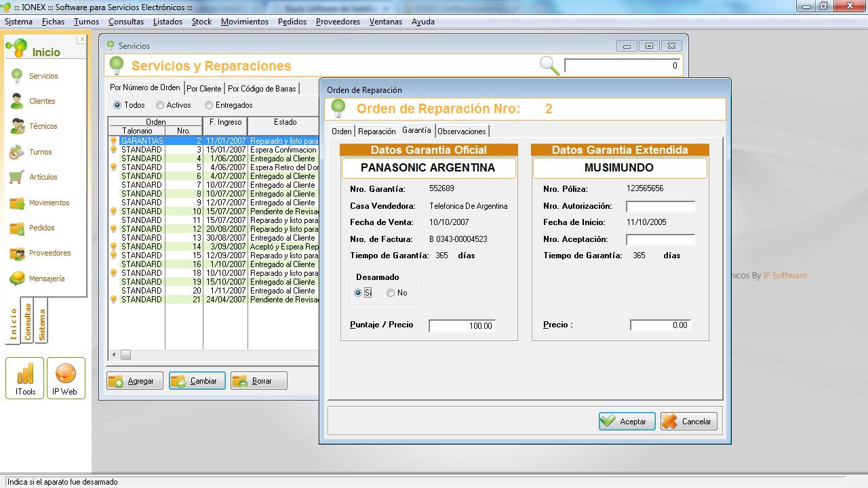This screenshot has width=868, height=488.
Task: Open the Servicios sidebar icon
Action: (17, 76)
